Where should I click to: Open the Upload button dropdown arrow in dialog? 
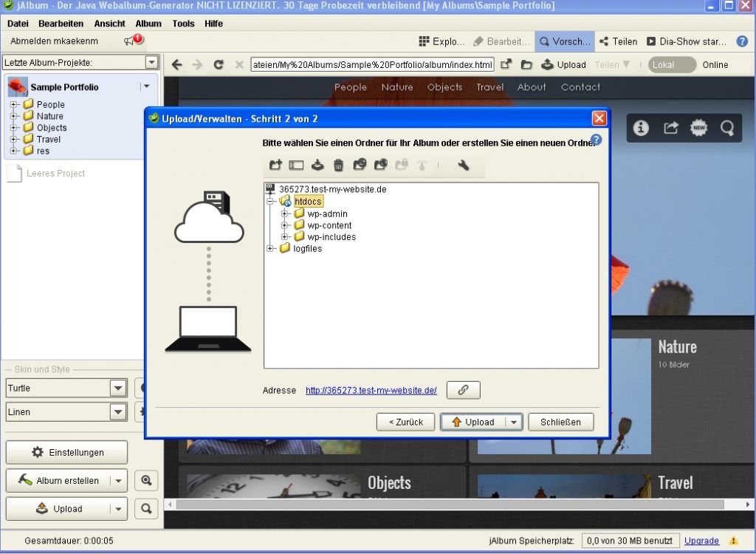click(514, 422)
